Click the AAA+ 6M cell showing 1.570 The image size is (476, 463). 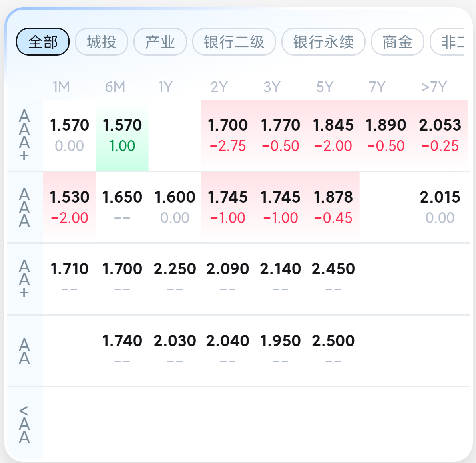122,135
